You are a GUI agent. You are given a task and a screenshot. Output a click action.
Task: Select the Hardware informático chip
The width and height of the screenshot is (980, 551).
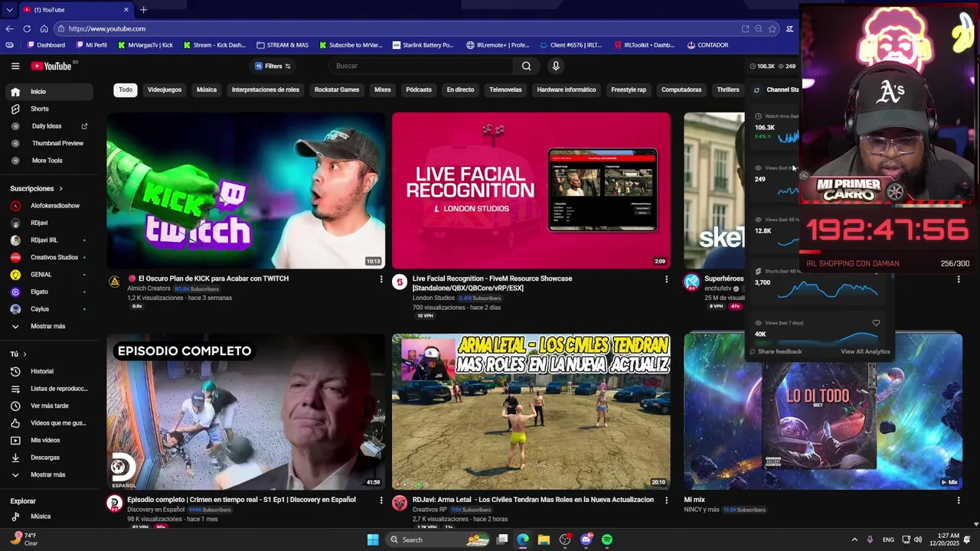[567, 90]
